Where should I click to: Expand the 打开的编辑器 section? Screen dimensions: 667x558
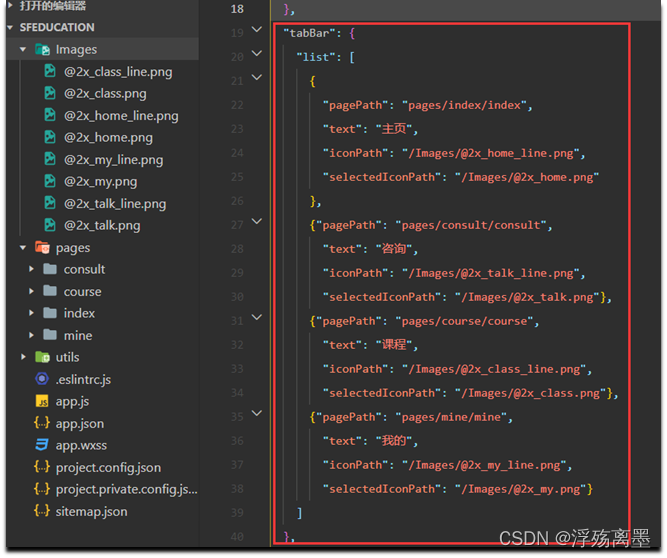click(10, 6)
